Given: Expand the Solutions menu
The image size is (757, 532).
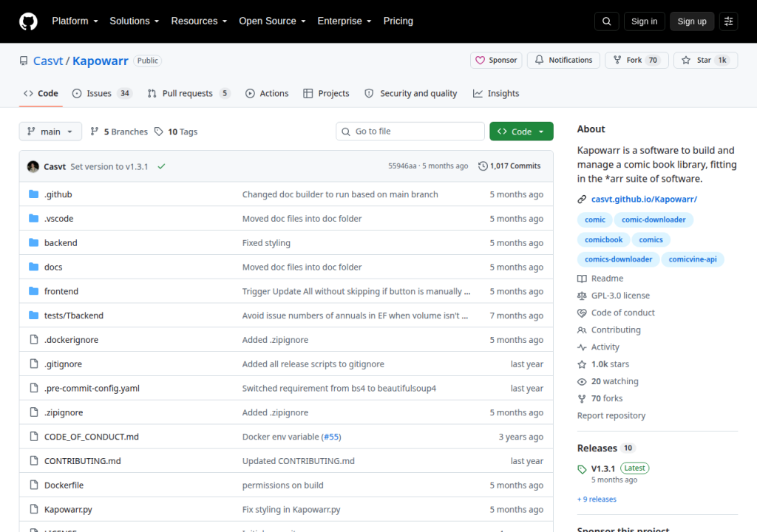Looking at the screenshot, I should point(135,21).
